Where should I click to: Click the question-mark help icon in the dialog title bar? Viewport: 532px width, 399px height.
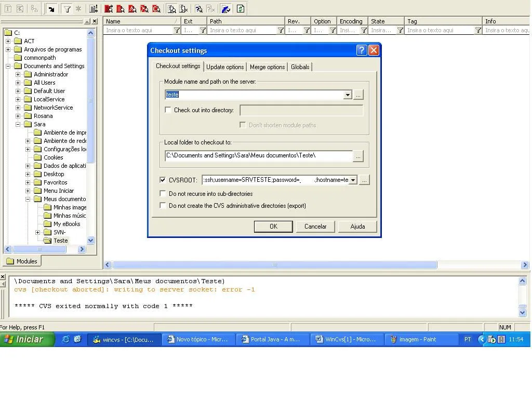pyautogui.click(x=362, y=50)
